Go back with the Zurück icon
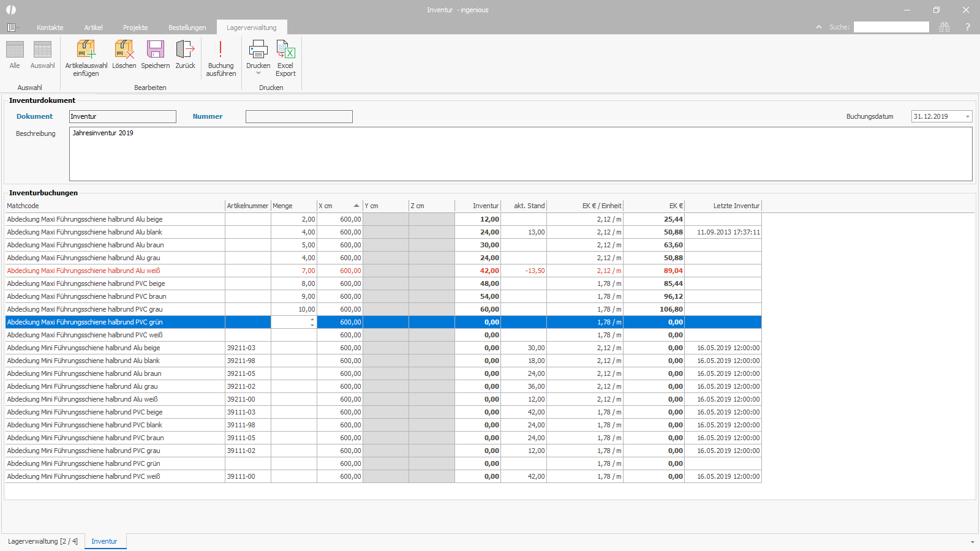Image resolution: width=980 pixels, height=551 pixels. [185, 50]
